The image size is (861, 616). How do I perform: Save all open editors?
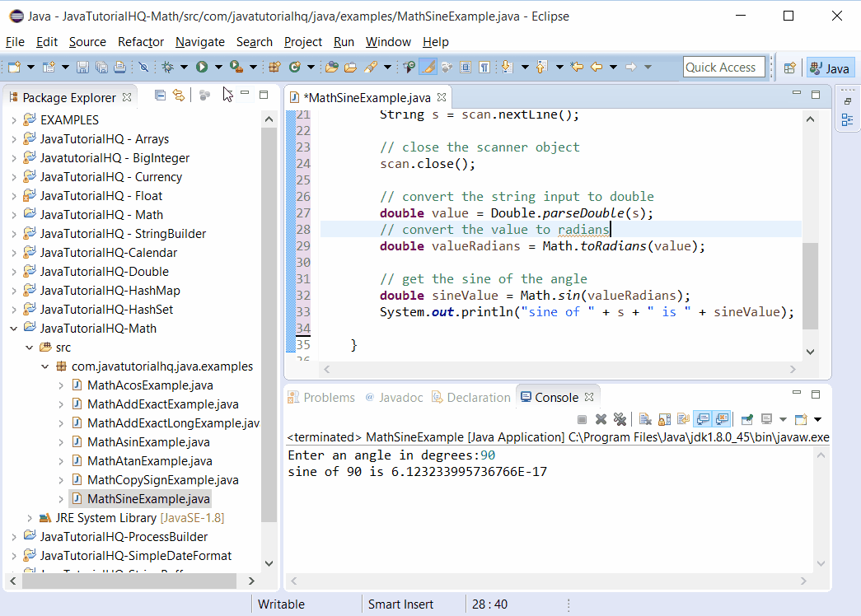tap(101, 67)
